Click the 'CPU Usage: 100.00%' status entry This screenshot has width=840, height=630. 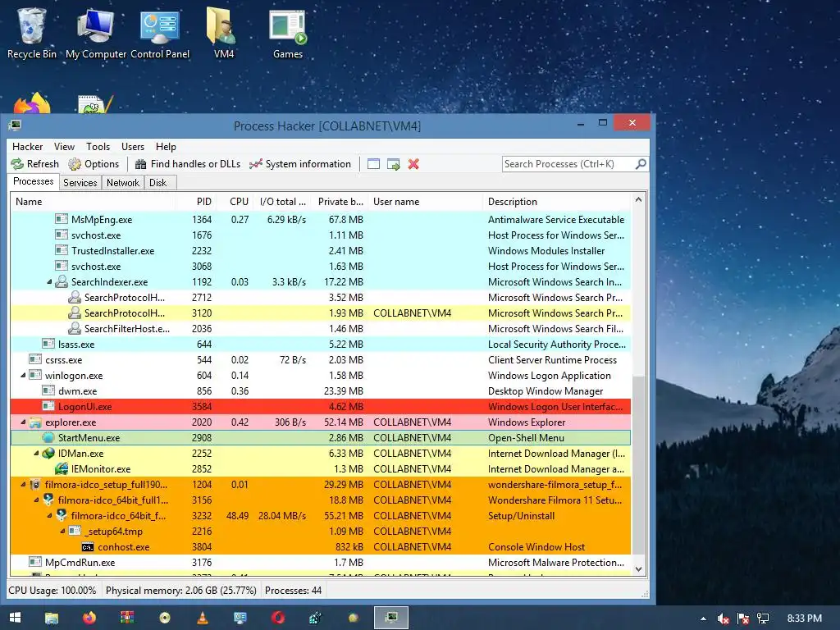(x=52, y=591)
